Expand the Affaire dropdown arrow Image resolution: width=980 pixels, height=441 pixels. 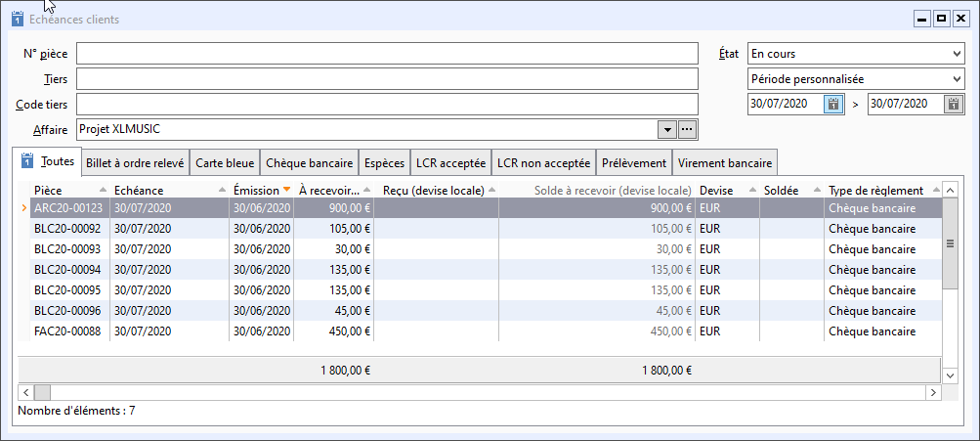point(667,129)
